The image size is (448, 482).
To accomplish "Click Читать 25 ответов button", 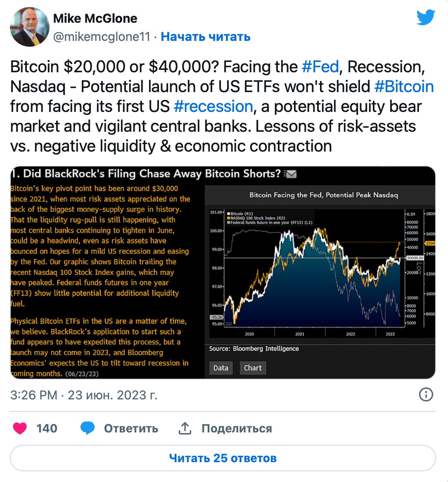I will (223, 458).
